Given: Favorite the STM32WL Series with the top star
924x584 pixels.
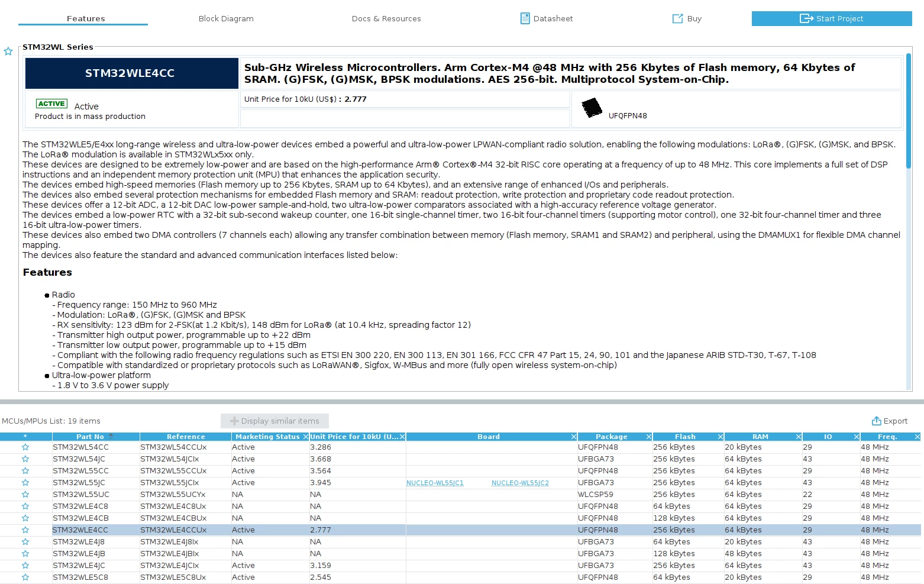Looking at the screenshot, I should (x=8, y=51).
